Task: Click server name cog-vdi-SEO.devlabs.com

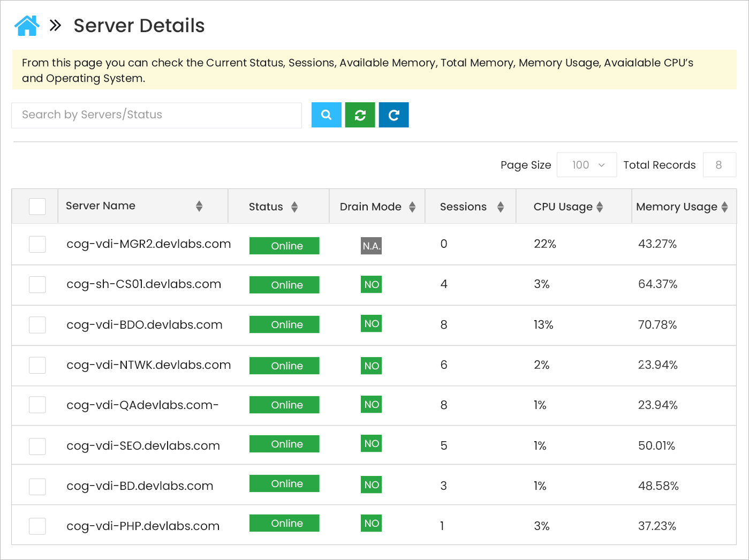Action: pyautogui.click(x=143, y=446)
